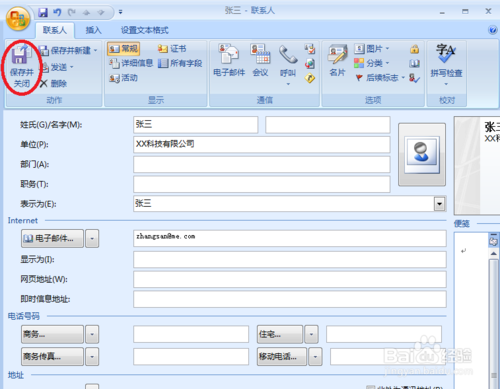The width and height of the screenshot is (500, 389).
Task: Click the 网页地址 web page field
Action: point(290,279)
